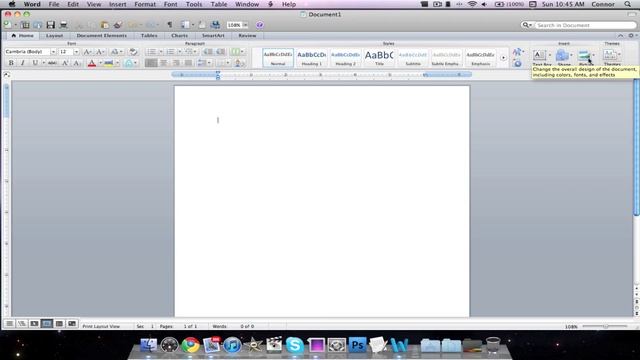Screen dimensions: 640x360
Task: Collapse the ribbon with the chevron
Action: click(x=620, y=36)
